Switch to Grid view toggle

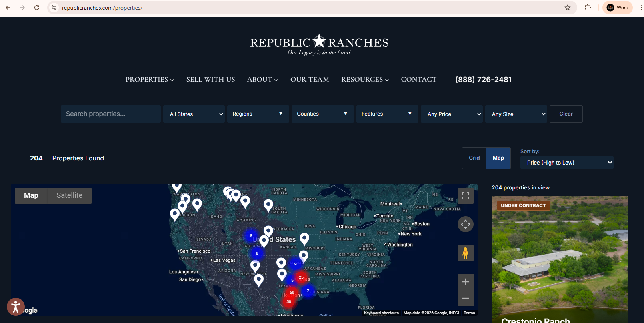click(x=474, y=158)
